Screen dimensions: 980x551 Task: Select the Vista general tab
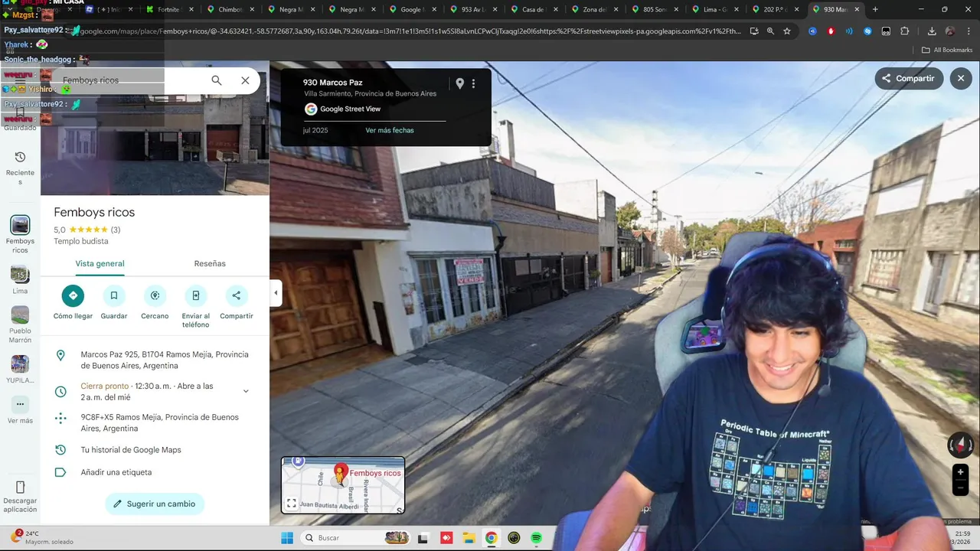100,263
